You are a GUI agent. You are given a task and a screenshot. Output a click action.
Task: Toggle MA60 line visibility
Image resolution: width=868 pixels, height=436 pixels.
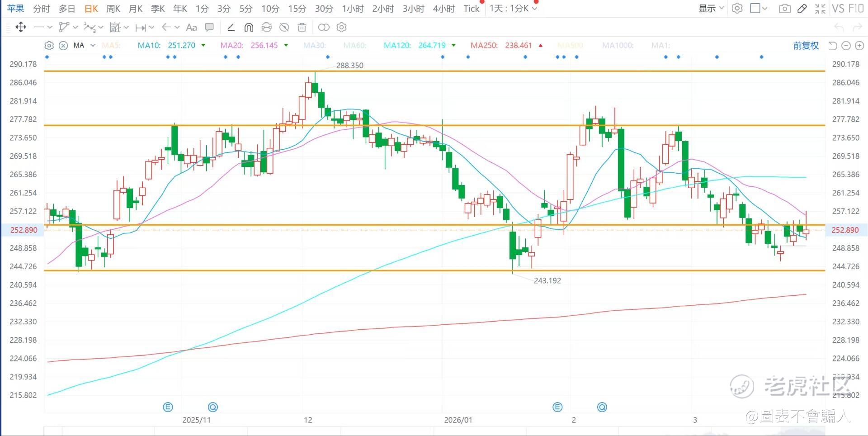tap(355, 45)
